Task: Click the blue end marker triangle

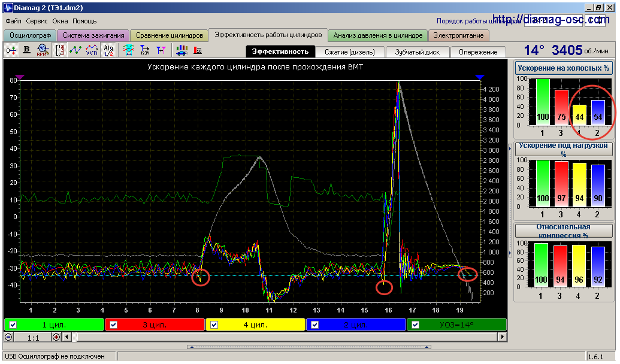Action: click(480, 77)
